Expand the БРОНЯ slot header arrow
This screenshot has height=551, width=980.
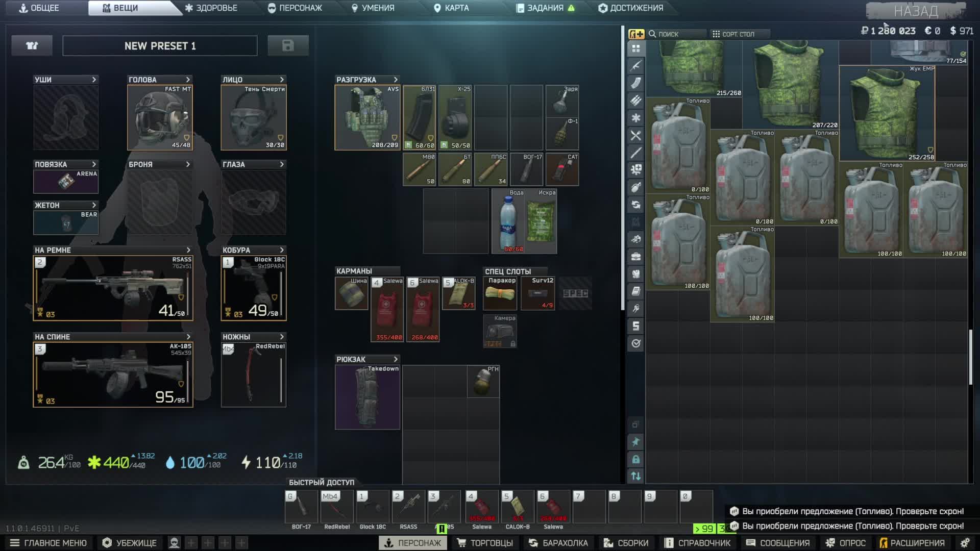[x=188, y=164]
